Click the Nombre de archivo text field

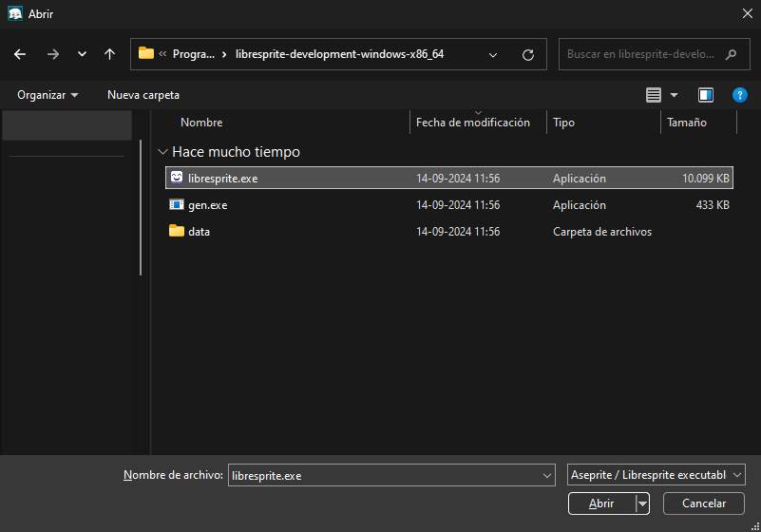pos(383,475)
